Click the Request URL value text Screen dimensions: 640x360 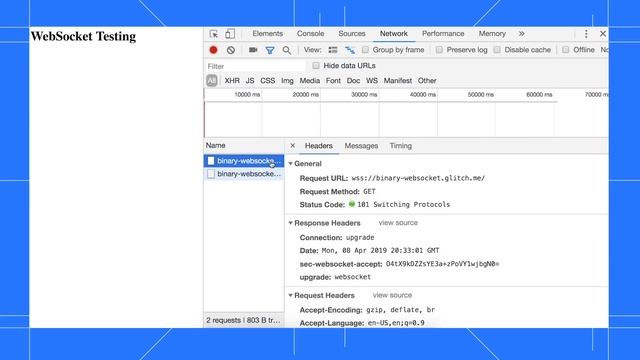418,178
